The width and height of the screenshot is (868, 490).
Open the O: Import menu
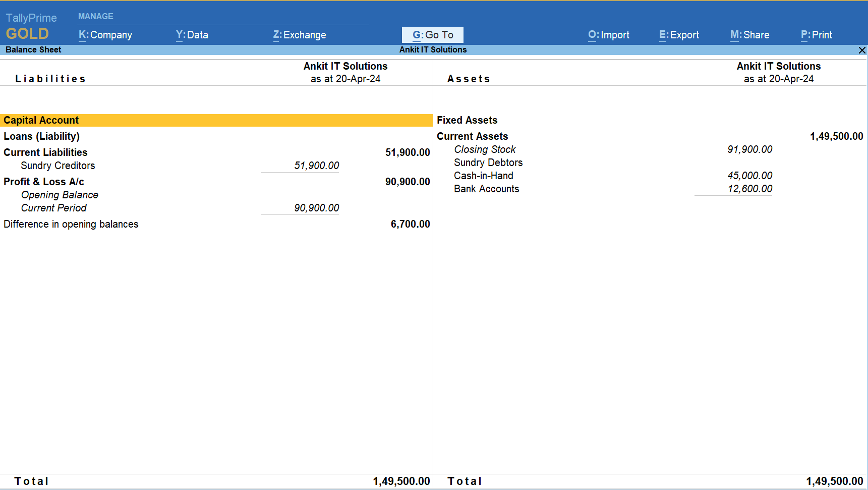click(x=608, y=35)
